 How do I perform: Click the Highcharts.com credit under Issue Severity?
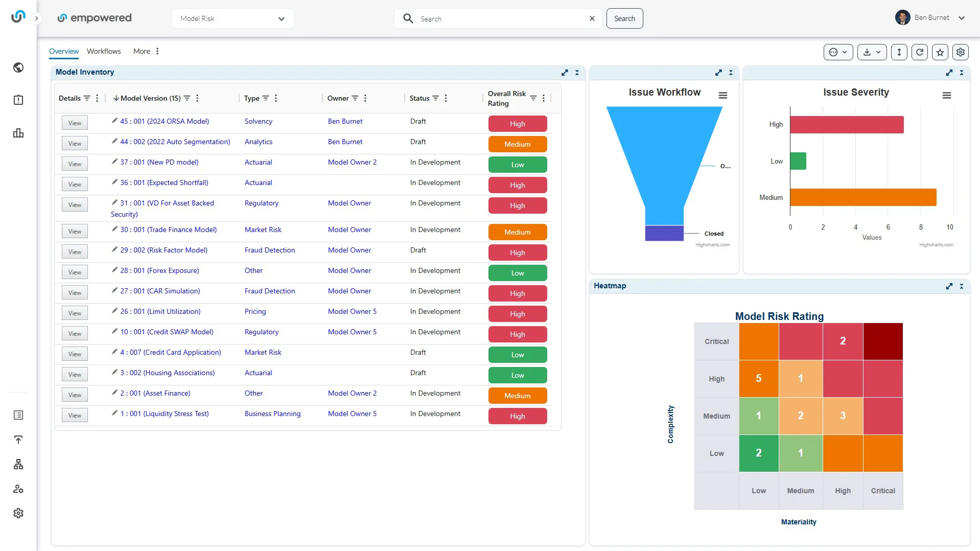[x=936, y=245]
